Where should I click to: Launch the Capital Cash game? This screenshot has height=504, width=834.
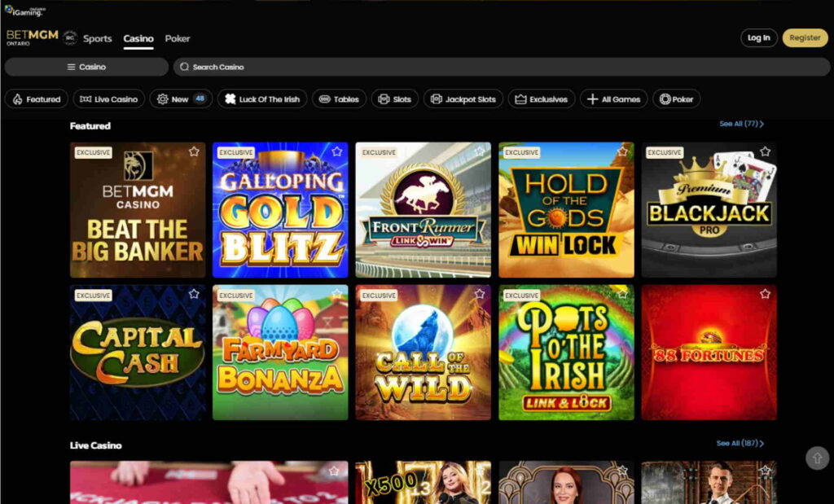138,353
